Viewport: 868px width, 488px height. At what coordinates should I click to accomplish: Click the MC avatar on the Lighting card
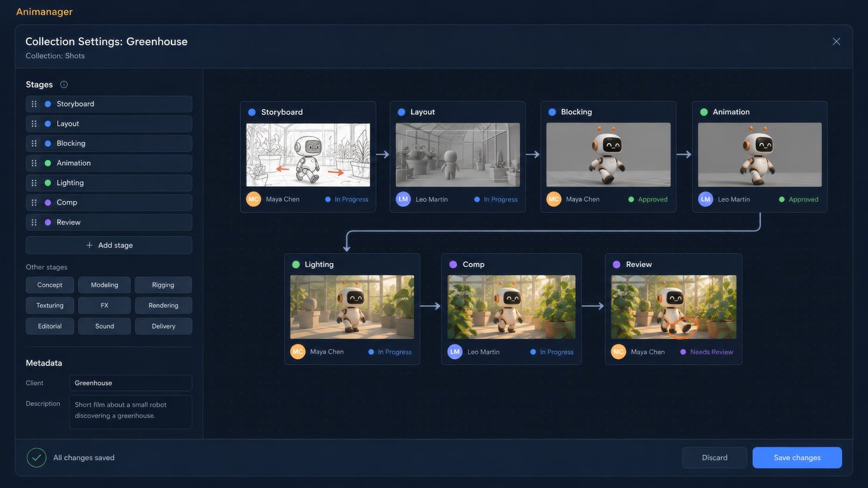pos(298,351)
